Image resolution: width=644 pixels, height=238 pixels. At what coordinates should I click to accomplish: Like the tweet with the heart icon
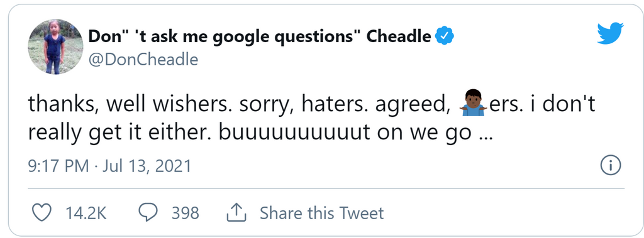[42, 213]
